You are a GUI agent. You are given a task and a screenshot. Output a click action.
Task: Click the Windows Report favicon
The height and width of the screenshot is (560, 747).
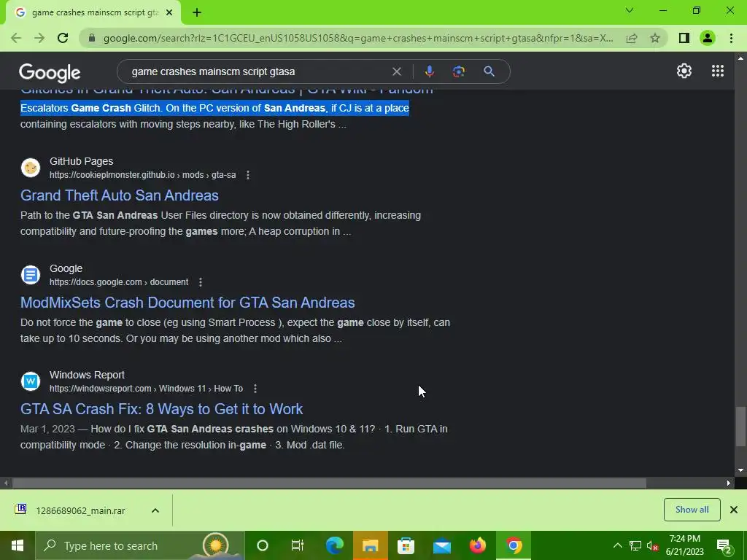[x=31, y=381]
